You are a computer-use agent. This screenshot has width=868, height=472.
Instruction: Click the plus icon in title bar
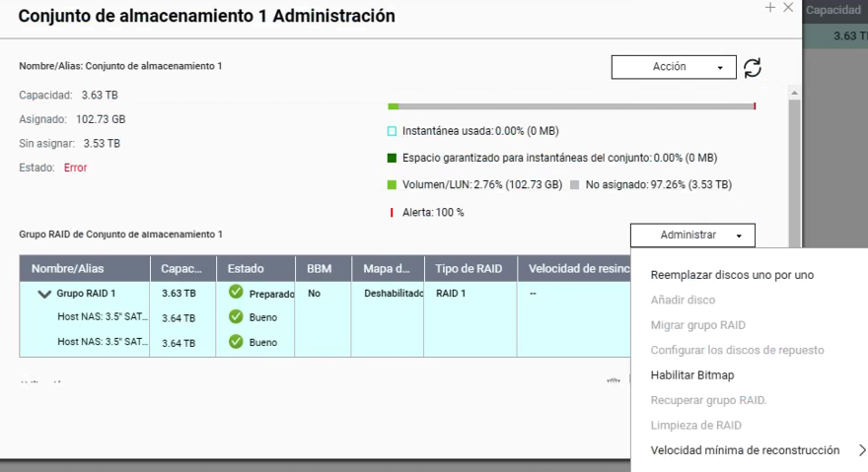tap(769, 7)
